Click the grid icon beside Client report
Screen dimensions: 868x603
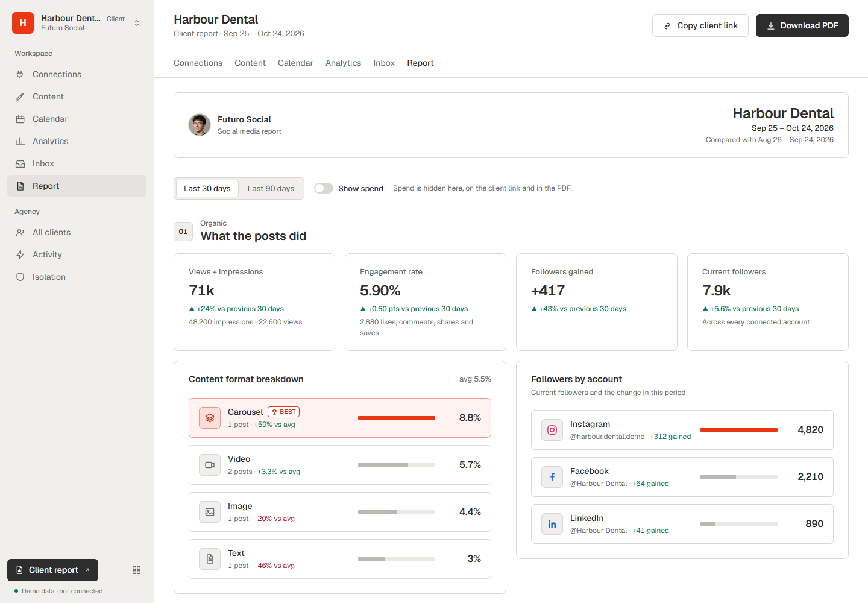click(x=136, y=570)
